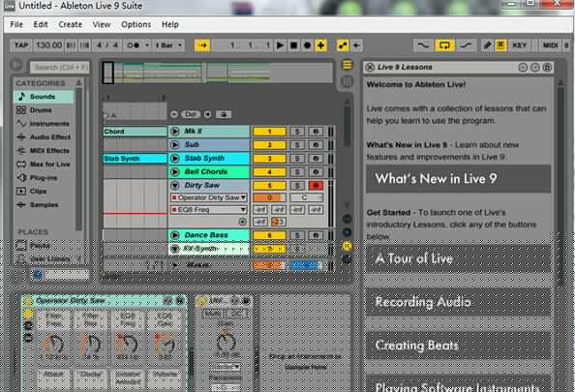Unfold the Dance Bass track
The image size is (575, 392).
coord(175,235)
